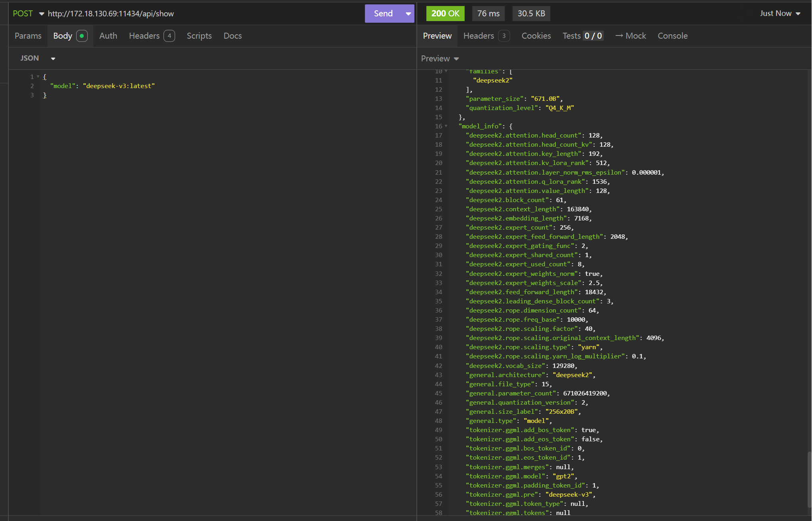This screenshot has height=521, width=812.
Task: Click the "model" key in request body
Action: 63,86
